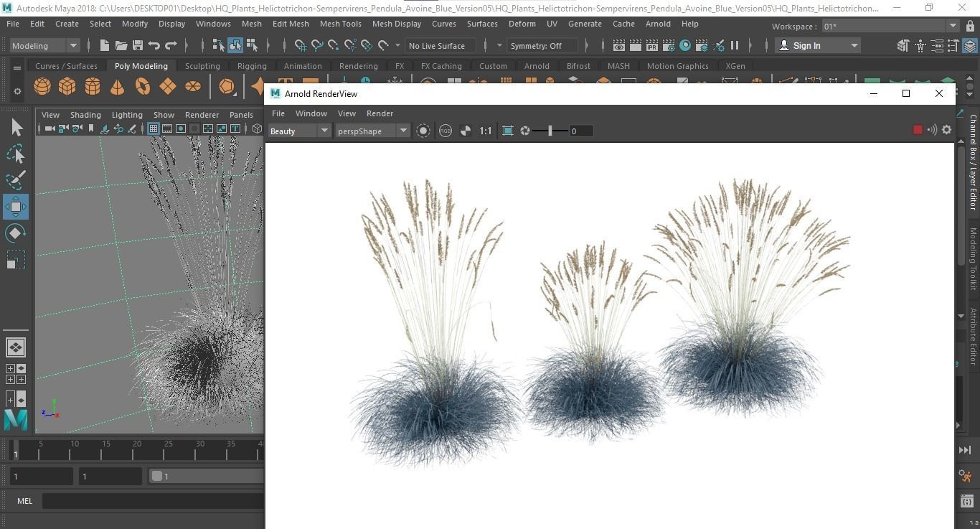980x529 pixels.
Task: Select the Move tool in the toolbox
Action: point(15,207)
